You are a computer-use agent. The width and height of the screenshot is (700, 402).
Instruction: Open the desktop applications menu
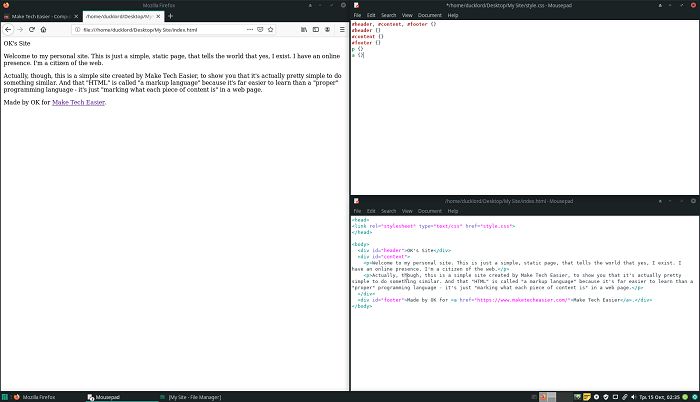(4, 397)
